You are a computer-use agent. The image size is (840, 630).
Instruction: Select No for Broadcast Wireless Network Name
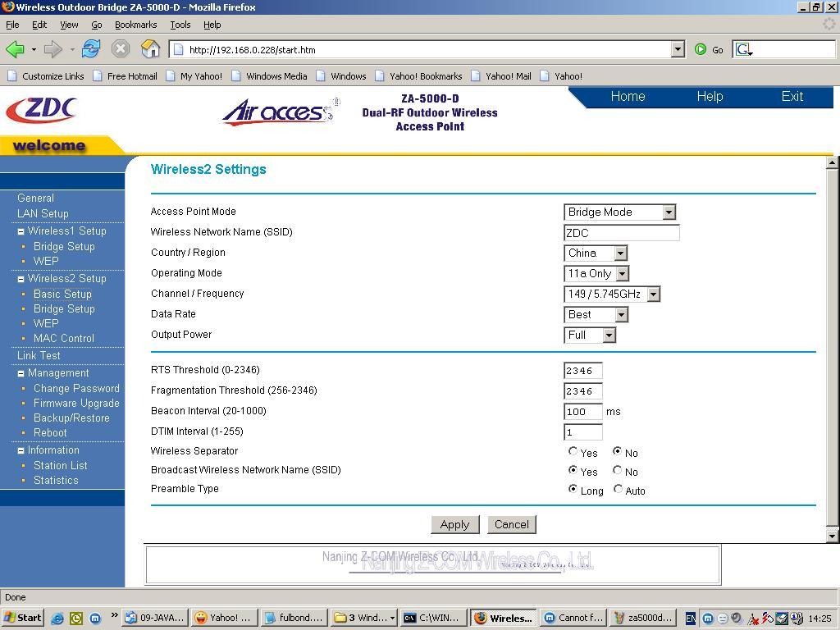pyautogui.click(x=617, y=470)
